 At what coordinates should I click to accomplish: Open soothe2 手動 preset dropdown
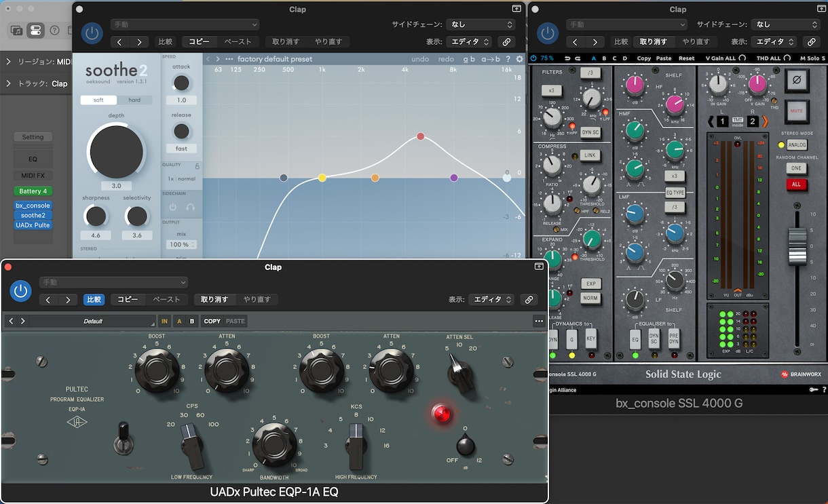click(x=185, y=24)
